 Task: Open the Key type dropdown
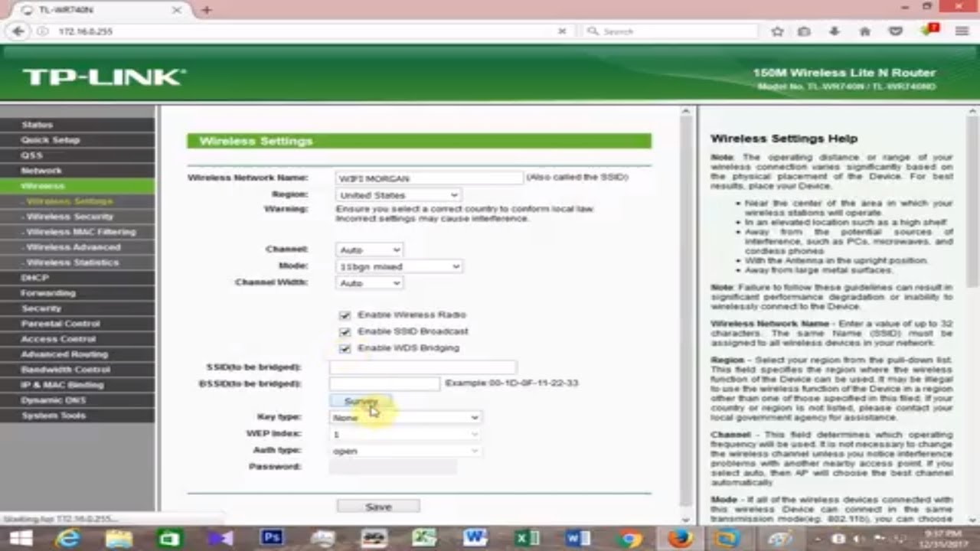[405, 418]
